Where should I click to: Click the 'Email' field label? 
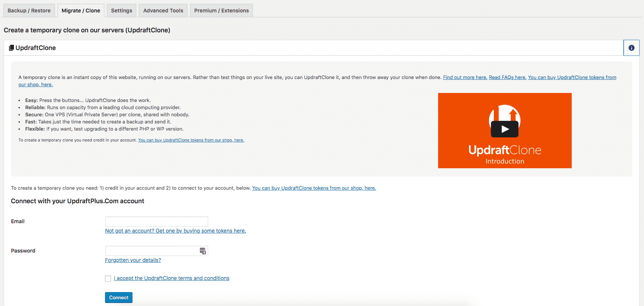[x=18, y=221]
